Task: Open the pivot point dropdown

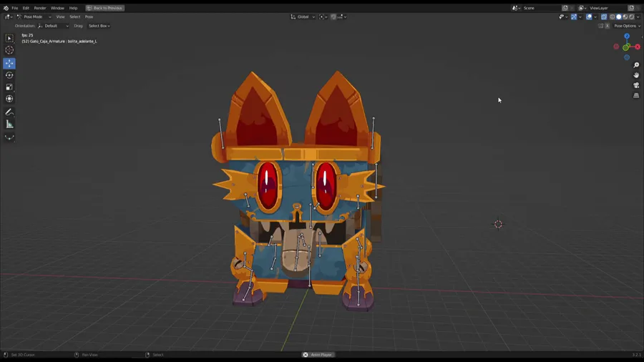Action: click(x=323, y=17)
